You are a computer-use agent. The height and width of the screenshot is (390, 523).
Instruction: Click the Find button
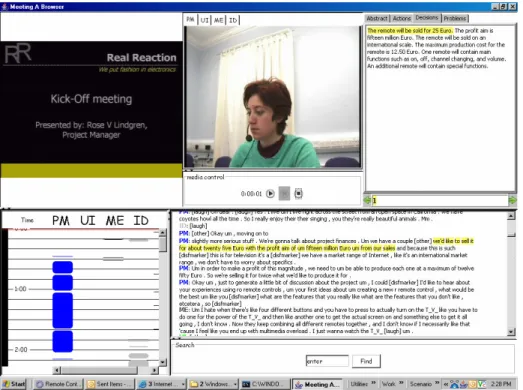coord(366,361)
